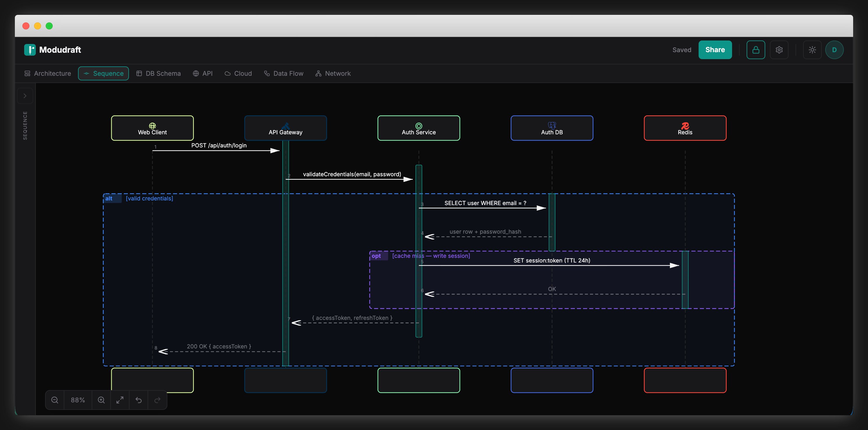Open the Cloud tab
Screen dimensions: 868x430
(x=238, y=73)
